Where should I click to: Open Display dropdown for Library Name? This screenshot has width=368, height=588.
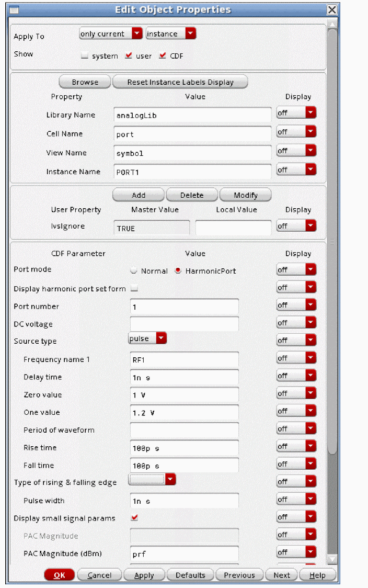tap(311, 113)
